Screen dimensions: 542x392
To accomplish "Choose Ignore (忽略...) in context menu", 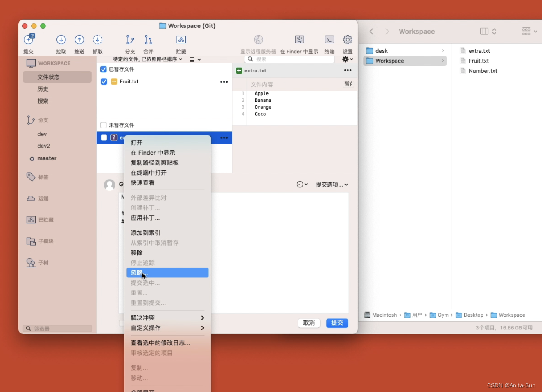I will coord(167,273).
